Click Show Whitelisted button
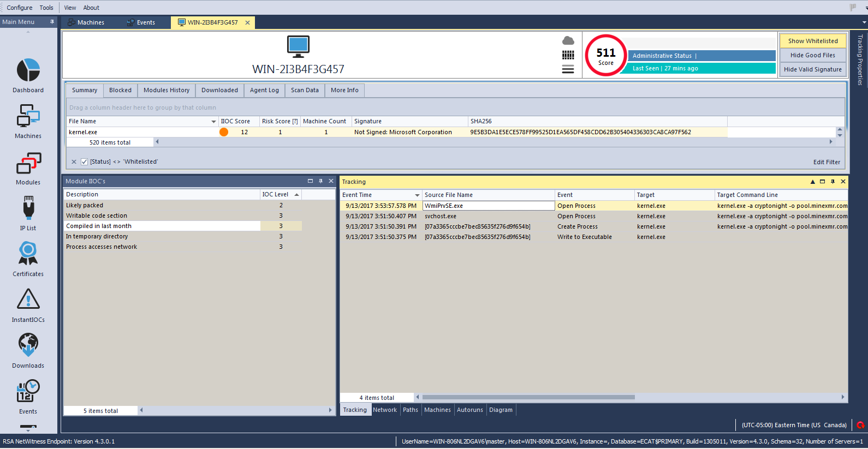 812,41
